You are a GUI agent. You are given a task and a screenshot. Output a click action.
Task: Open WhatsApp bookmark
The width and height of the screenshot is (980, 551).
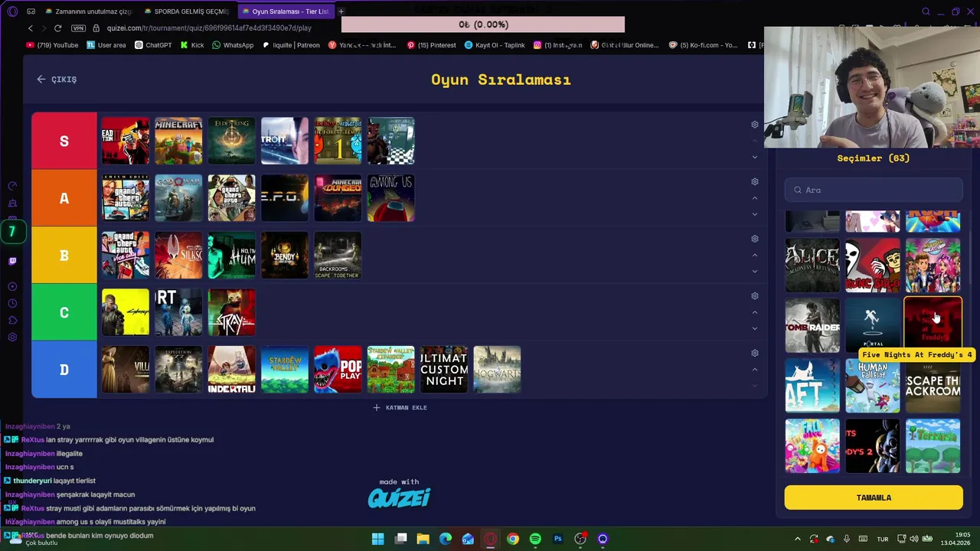[233, 45]
